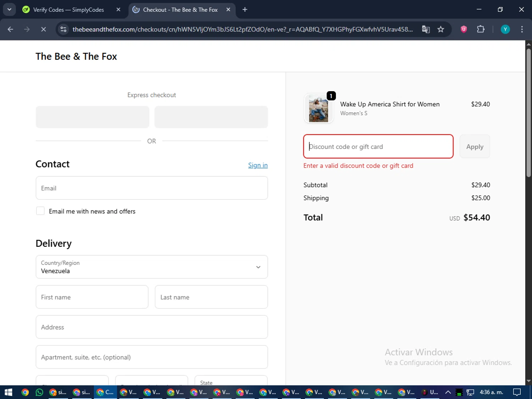The height and width of the screenshot is (399, 532).
Task: Open the State dropdown
Action: coord(231,380)
